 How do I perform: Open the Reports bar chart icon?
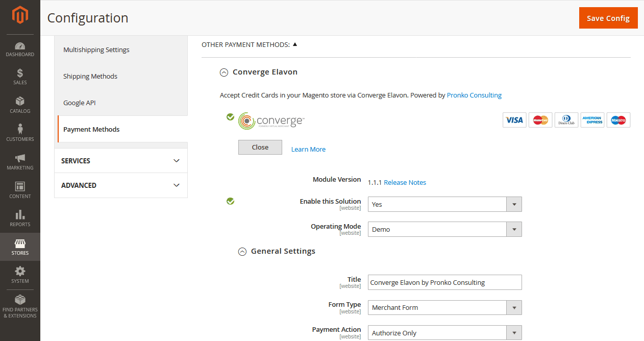tap(20, 215)
